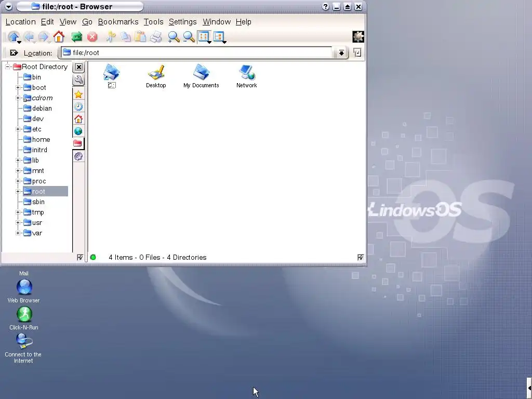This screenshot has height=399, width=532.
Task: Open the Bookmarks menu
Action: [118, 22]
